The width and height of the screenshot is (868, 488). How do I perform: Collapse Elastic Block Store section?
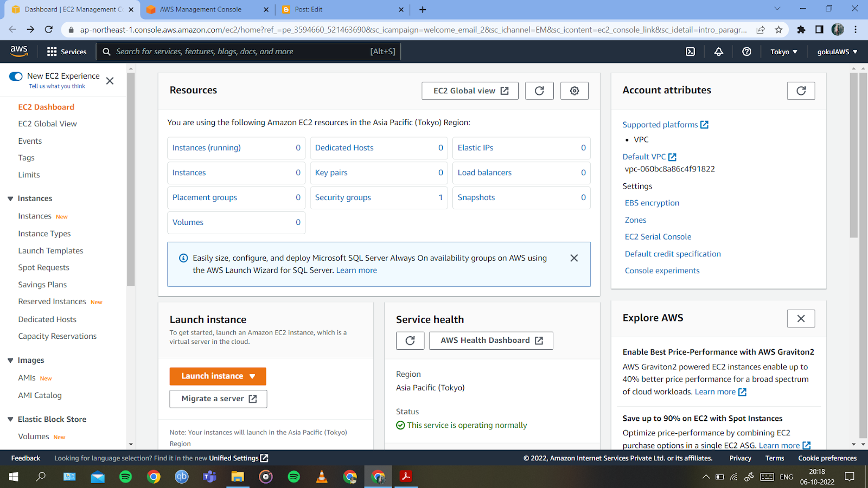(x=10, y=419)
